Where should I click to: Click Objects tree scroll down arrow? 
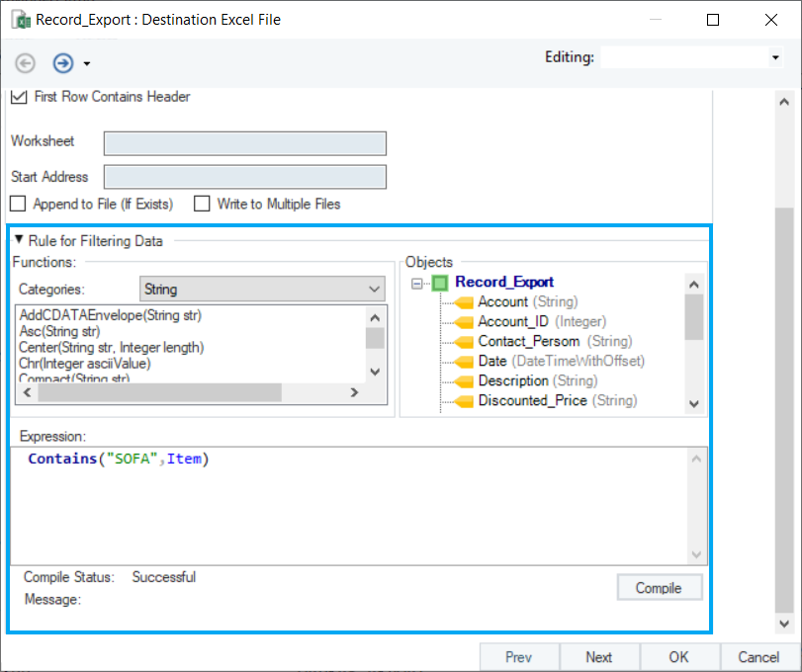point(694,404)
